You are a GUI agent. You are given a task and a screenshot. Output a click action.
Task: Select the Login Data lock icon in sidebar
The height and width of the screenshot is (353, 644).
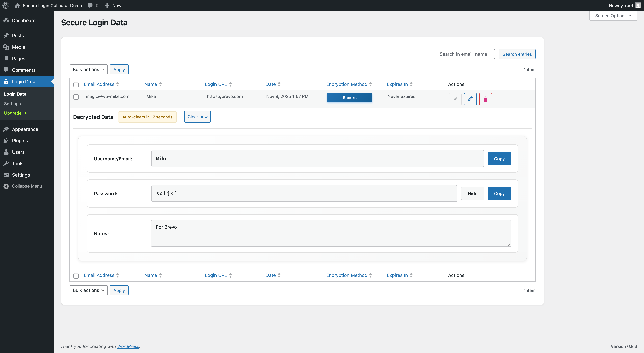coord(6,81)
